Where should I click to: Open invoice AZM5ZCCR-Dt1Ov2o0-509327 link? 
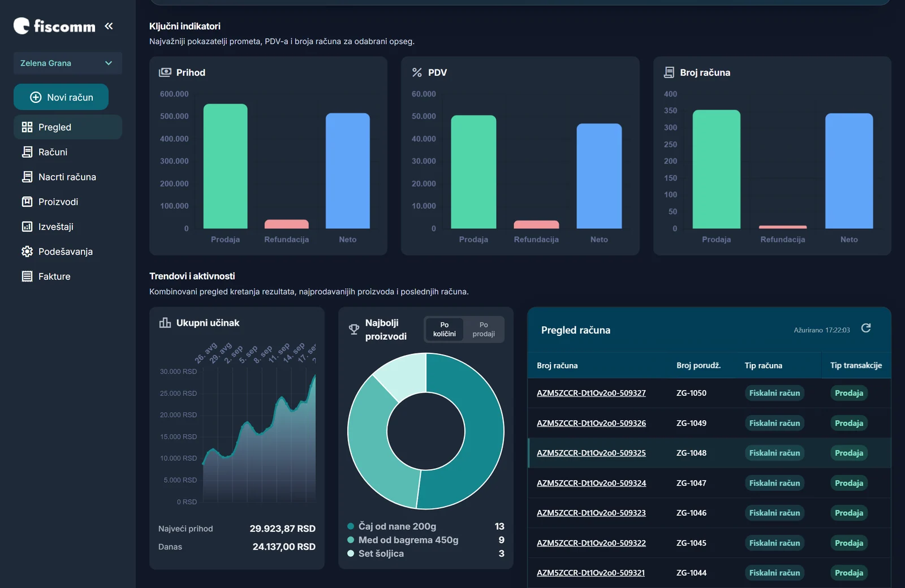pos(591,393)
